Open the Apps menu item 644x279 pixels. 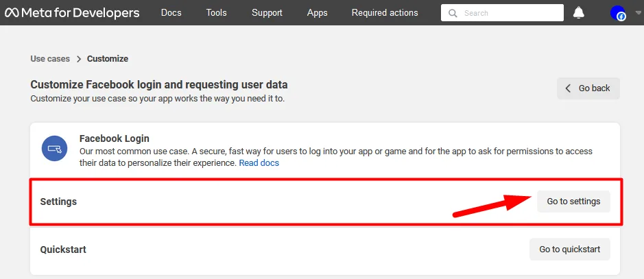point(317,13)
